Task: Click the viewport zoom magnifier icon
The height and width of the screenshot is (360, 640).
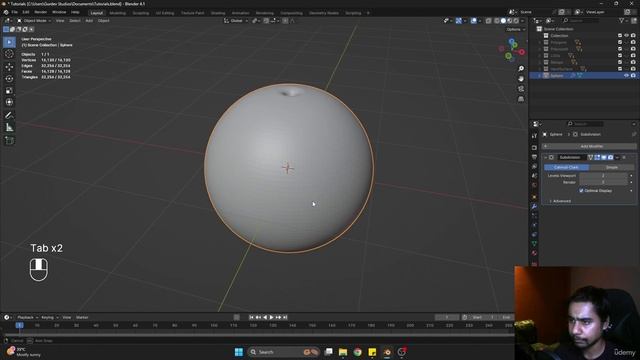Action: click(521, 69)
